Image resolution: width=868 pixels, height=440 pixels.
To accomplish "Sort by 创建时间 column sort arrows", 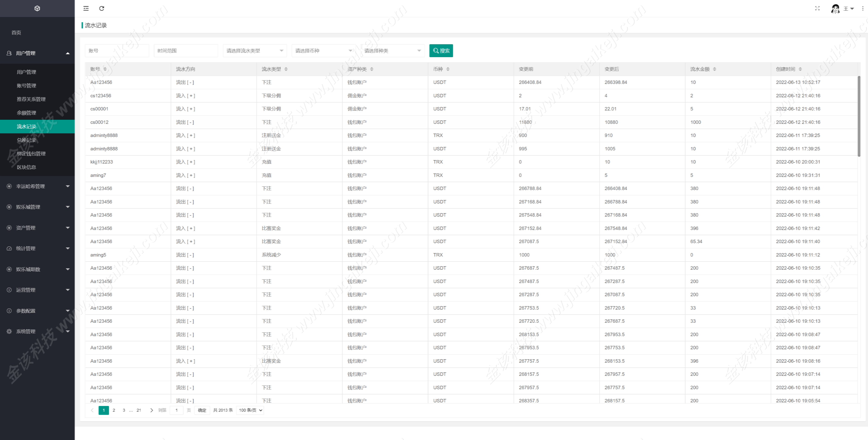I will pyautogui.click(x=800, y=69).
